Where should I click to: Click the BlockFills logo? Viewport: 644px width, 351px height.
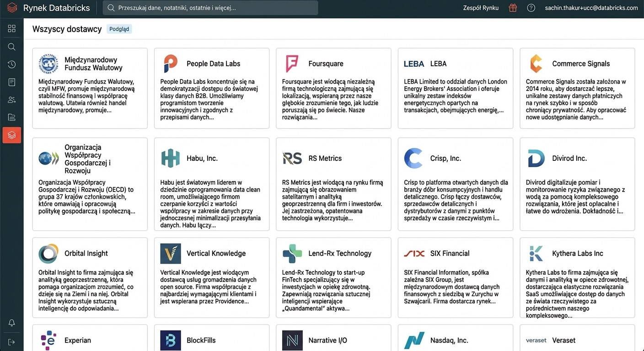171,340
